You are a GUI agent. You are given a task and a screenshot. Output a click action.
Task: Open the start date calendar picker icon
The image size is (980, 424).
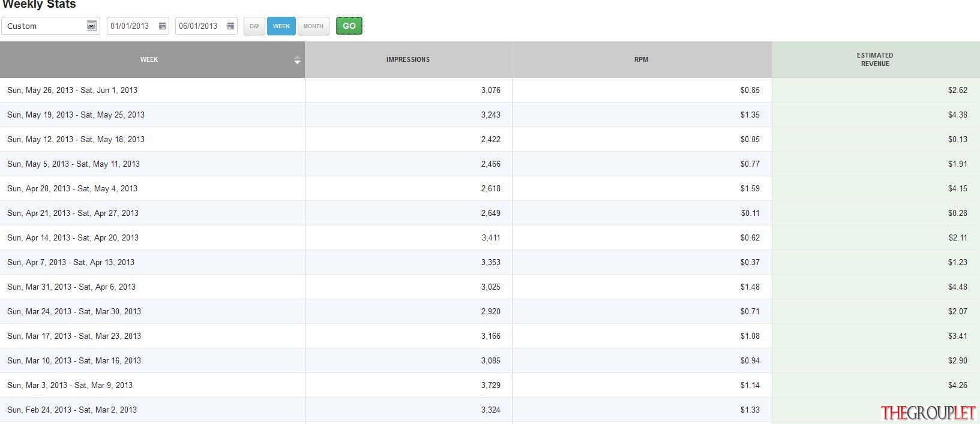(x=162, y=26)
